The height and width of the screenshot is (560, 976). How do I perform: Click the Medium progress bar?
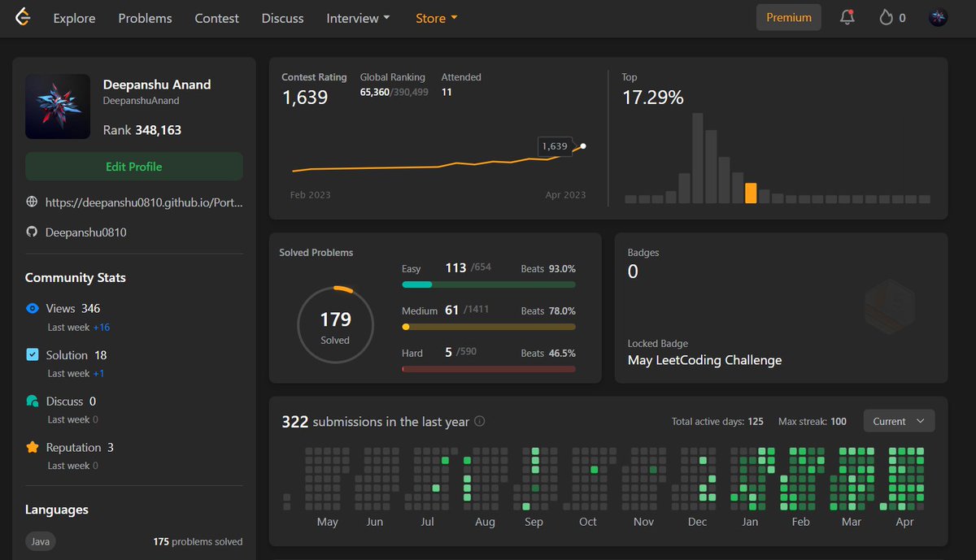[x=489, y=327]
